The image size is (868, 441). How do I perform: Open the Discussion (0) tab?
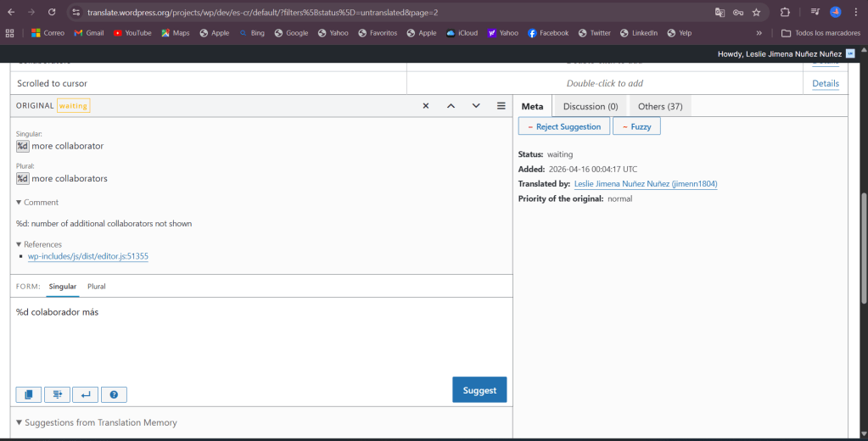(x=590, y=106)
